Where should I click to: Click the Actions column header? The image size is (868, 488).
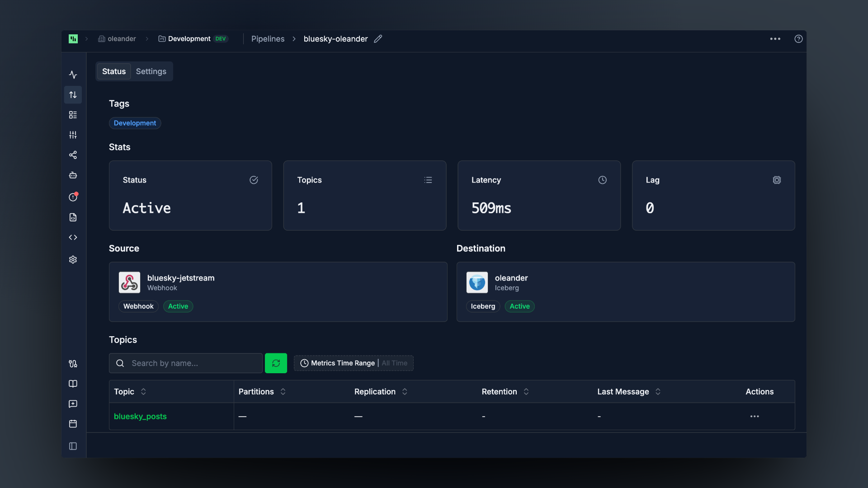[759, 392]
